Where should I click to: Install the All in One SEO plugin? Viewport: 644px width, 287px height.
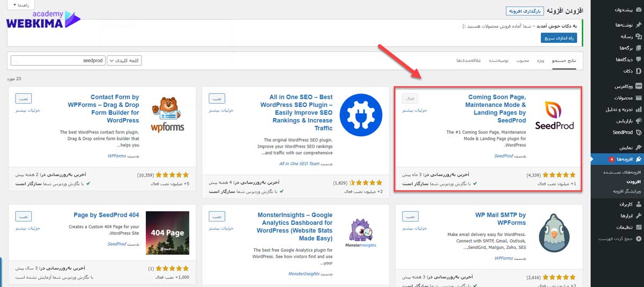(217, 99)
